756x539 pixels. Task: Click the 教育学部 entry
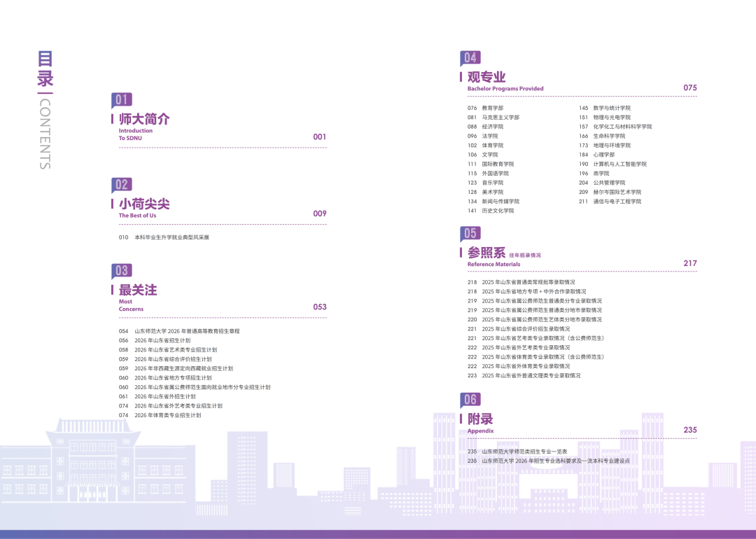click(486, 108)
